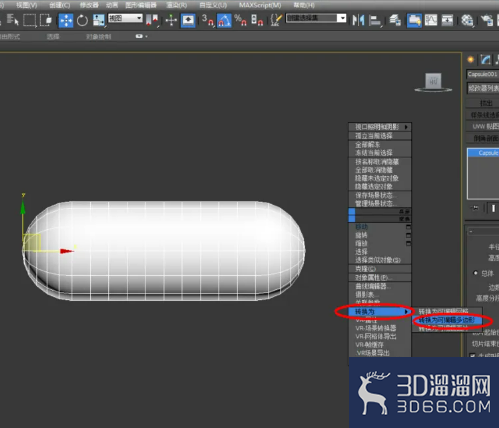This screenshot has width=499, height=428.
Task: Open the 创建(C) menu
Action: pos(60,5)
